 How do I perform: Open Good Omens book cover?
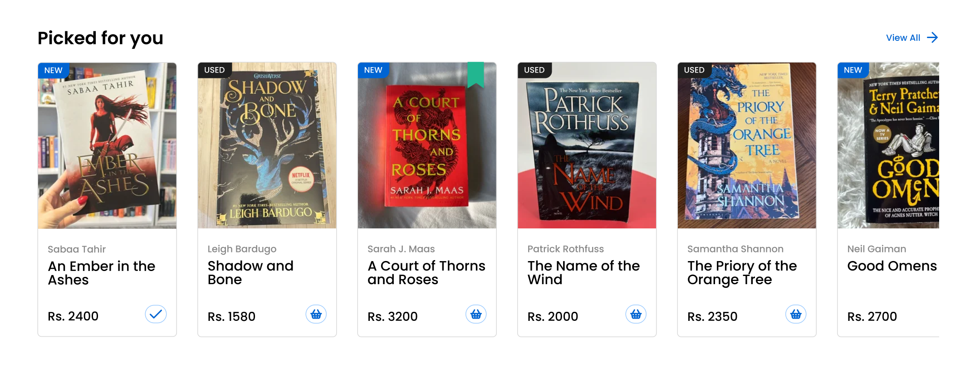888,145
